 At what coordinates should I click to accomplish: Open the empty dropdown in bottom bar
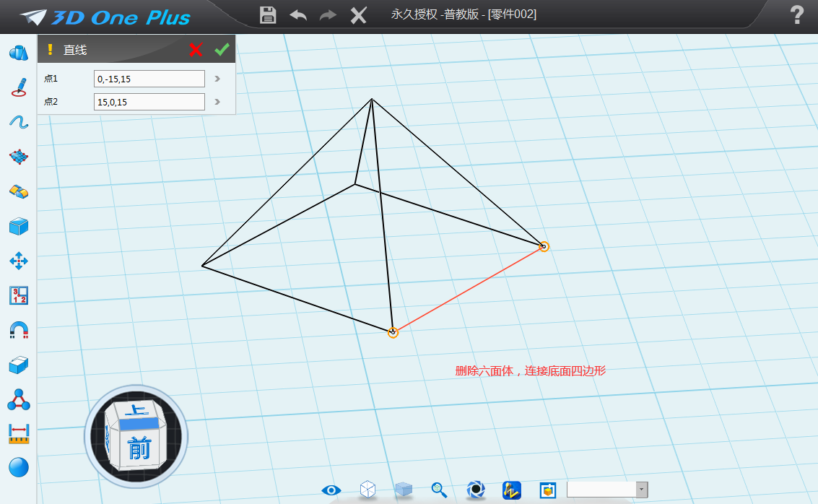tap(607, 490)
